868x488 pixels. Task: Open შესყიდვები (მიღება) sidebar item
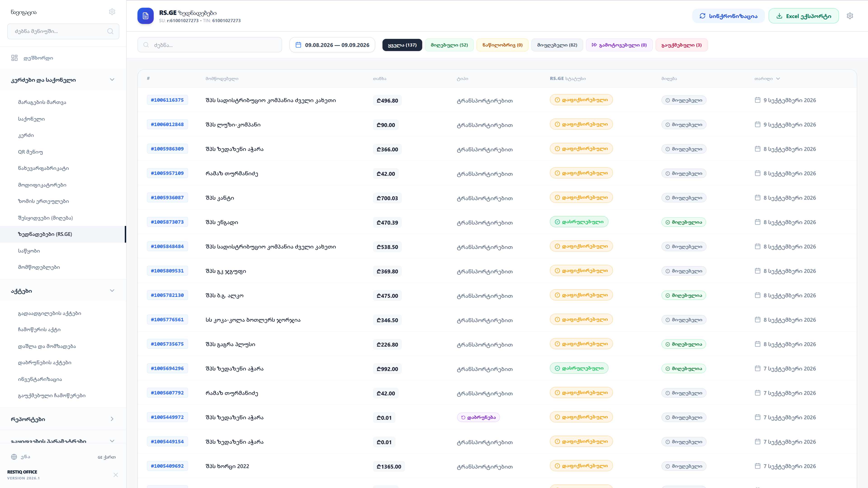click(x=45, y=218)
